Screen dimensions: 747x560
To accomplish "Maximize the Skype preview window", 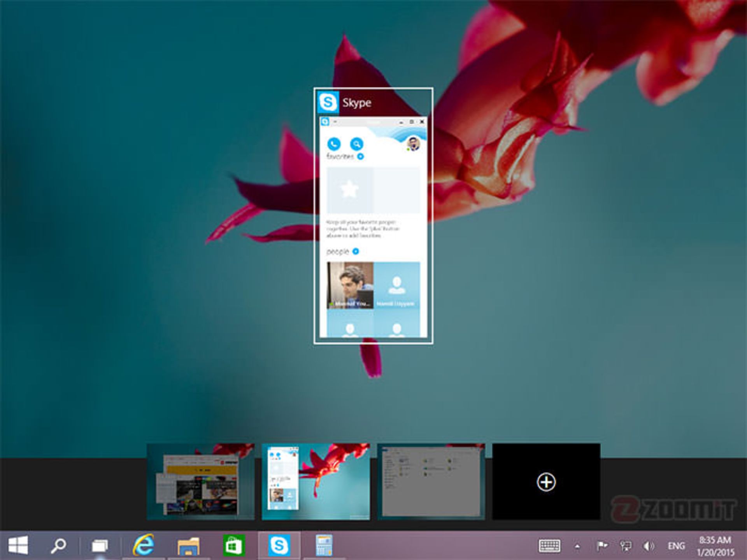I will pyautogui.click(x=412, y=122).
